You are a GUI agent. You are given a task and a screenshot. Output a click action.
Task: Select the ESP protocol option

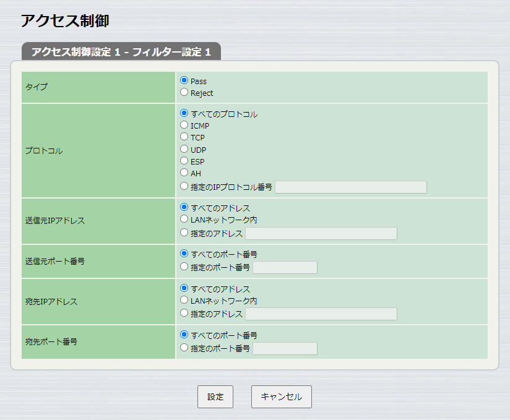pyautogui.click(x=184, y=161)
